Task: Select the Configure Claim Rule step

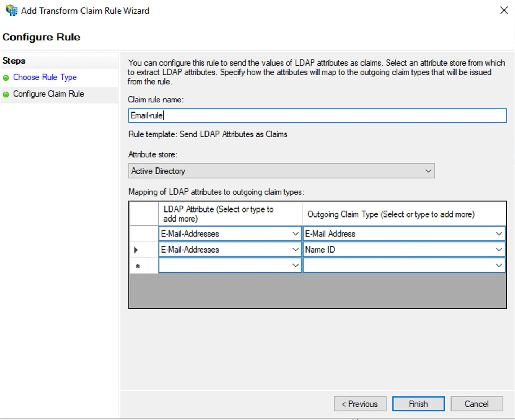Action: (x=48, y=94)
